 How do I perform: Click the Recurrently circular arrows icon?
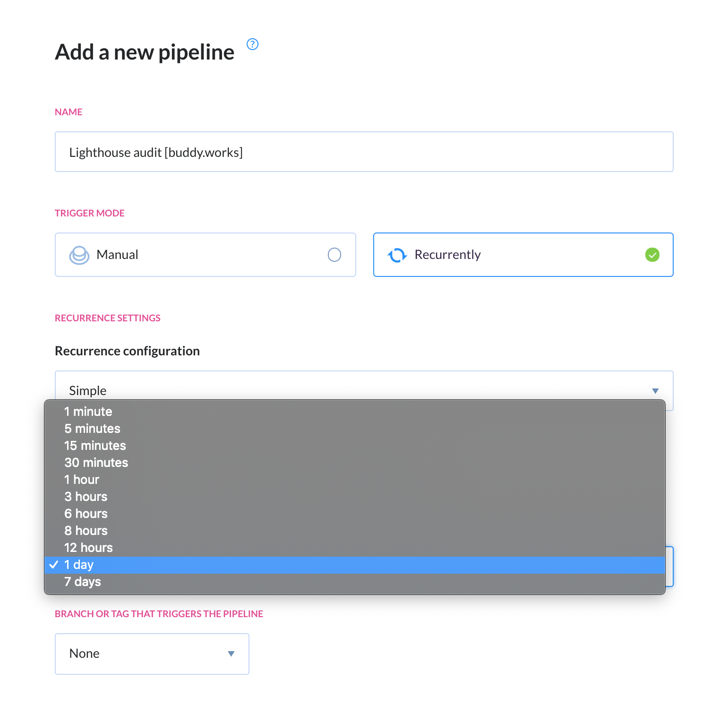[397, 255]
